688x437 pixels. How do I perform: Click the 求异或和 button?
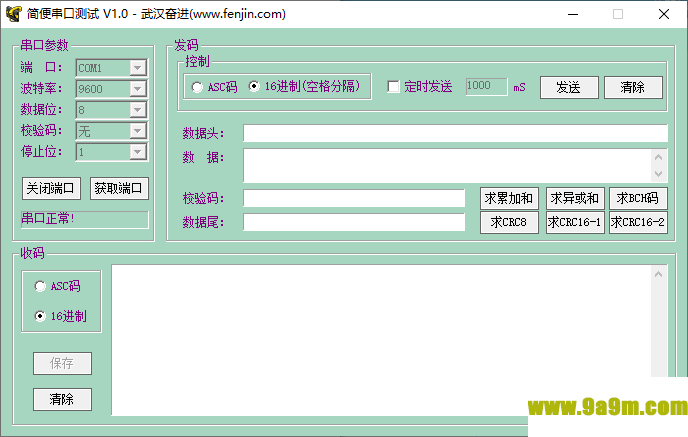click(x=575, y=198)
